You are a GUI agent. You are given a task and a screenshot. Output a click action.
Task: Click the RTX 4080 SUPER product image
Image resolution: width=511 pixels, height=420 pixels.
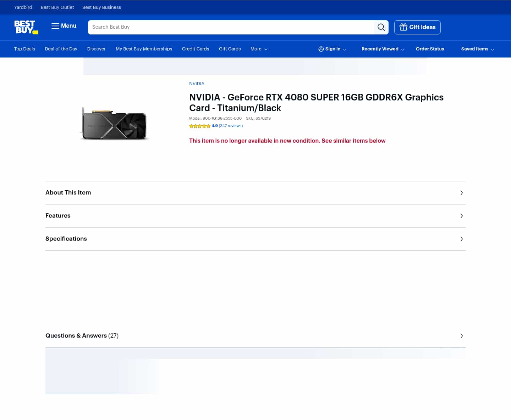point(114,124)
